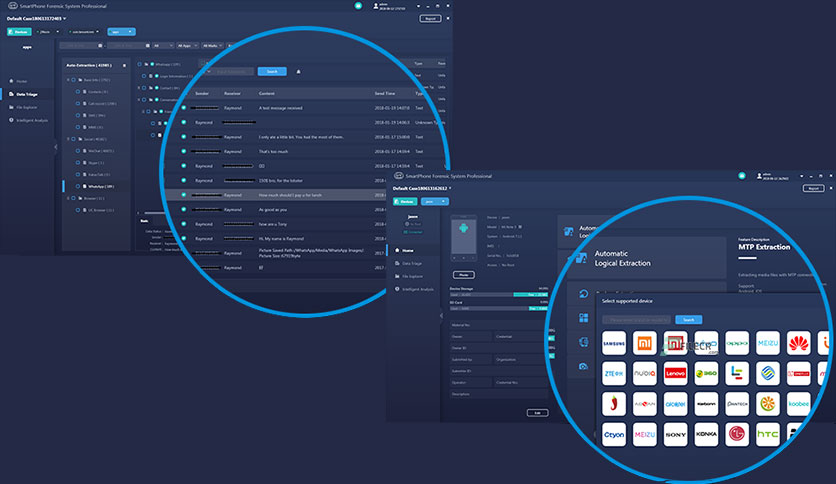Click the Edit button below device fields
This screenshot has width=836, height=484.
tap(537, 413)
